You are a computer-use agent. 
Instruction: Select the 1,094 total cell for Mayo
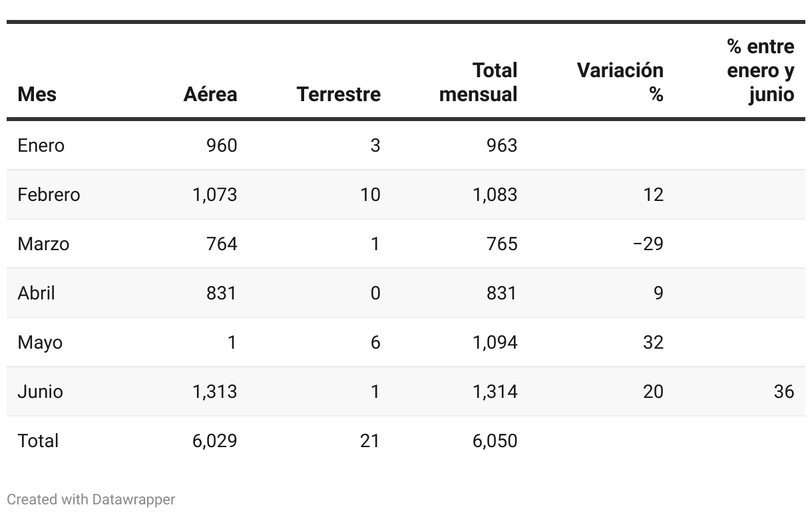coord(495,342)
